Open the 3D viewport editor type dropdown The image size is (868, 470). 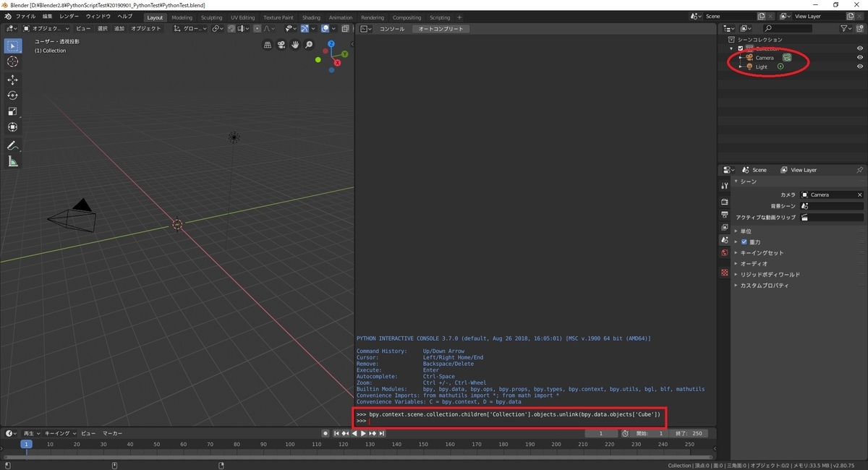pyautogui.click(x=10, y=28)
